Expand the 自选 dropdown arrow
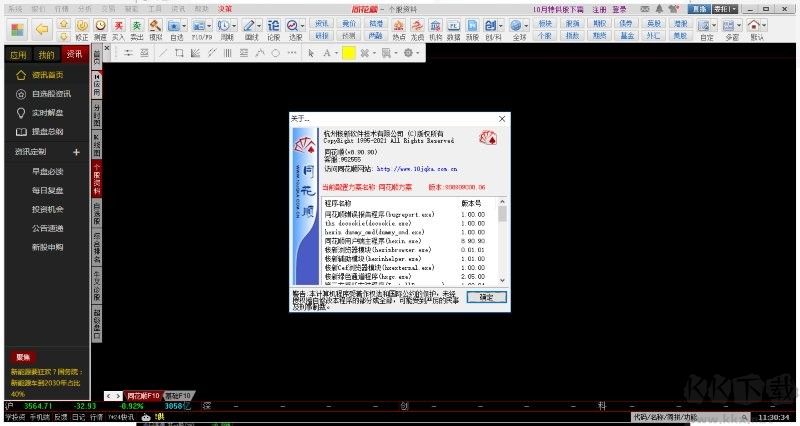800x426 pixels. (x=184, y=25)
